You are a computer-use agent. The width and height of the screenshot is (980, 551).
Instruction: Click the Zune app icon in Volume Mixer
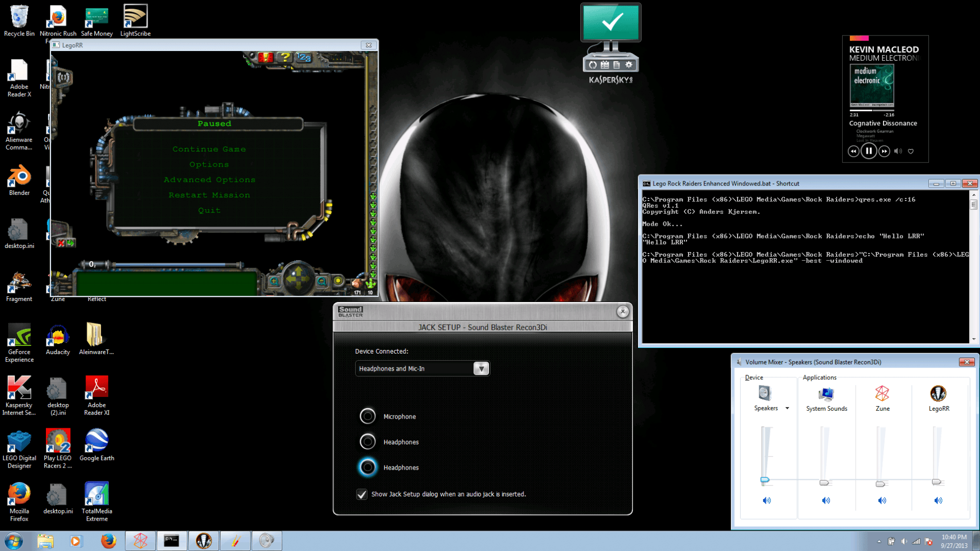coord(882,394)
